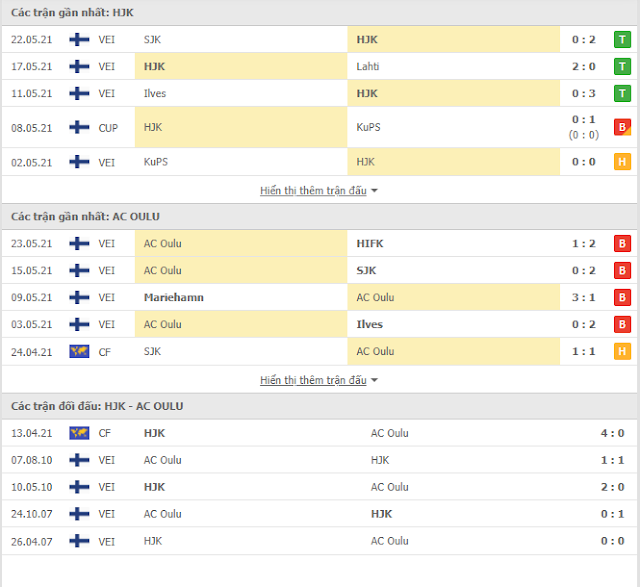Open 'Hiển thị thêm trận đấu' under AC Oulu section
Screen dimensions: 640x587
pos(313,380)
